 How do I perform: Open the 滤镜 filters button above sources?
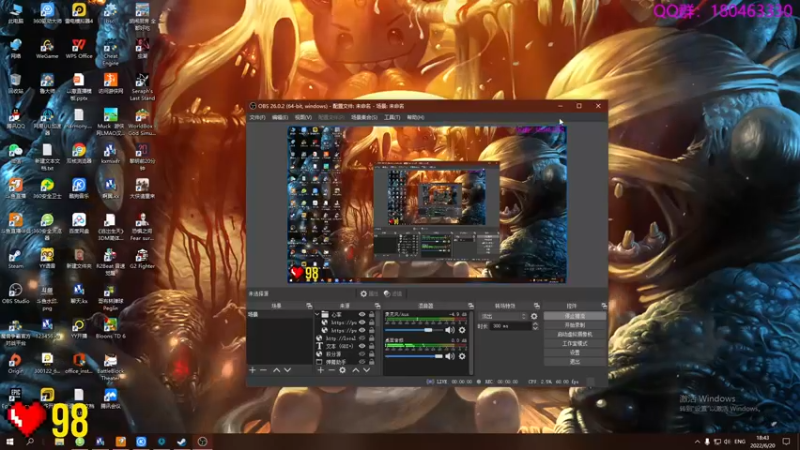point(393,294)
